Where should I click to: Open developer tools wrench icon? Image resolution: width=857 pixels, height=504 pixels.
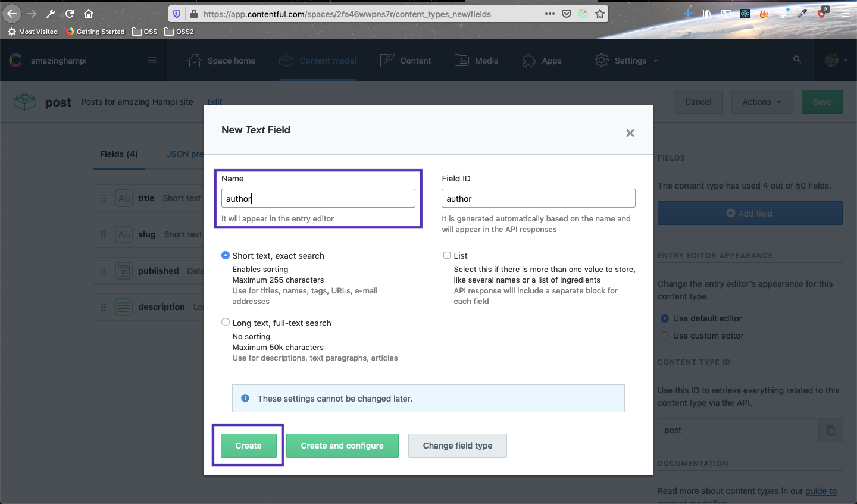click(51, 14)
